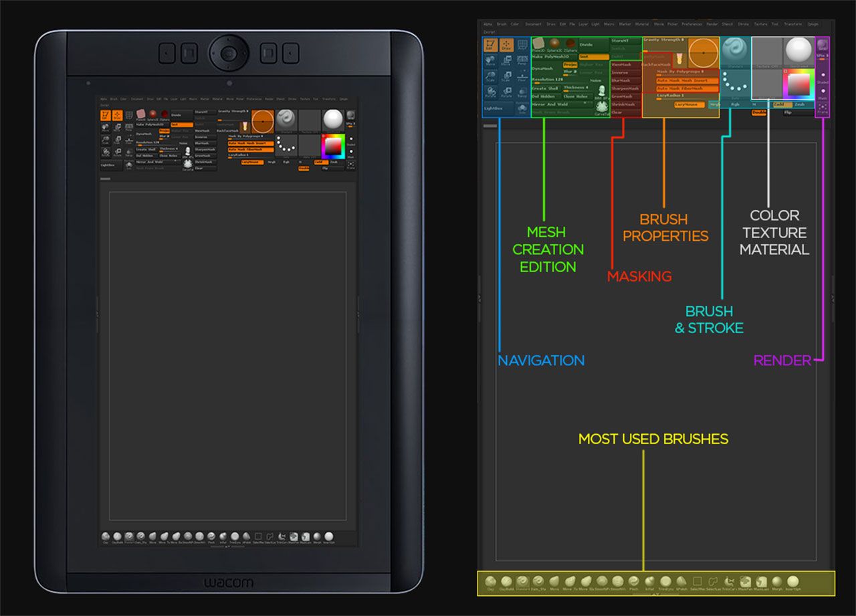Click the color picker square on tablet screen
856x616 pixels.
(332, 146)
